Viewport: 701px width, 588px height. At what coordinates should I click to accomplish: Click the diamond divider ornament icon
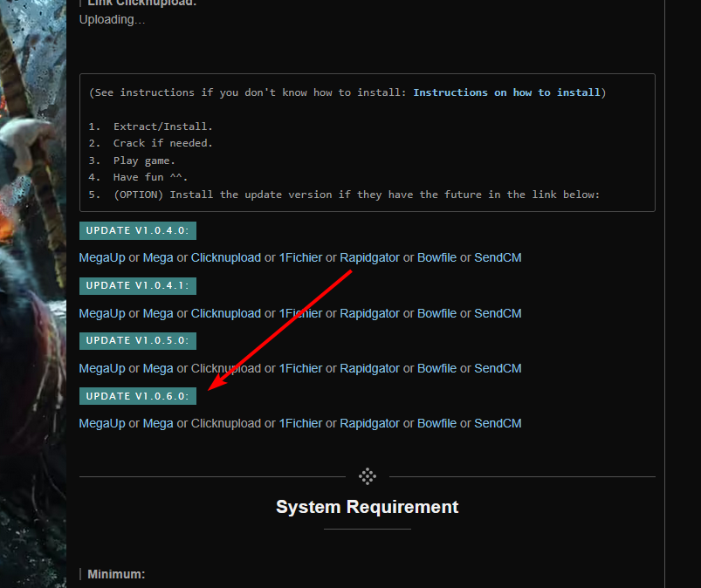pos(368,476)
